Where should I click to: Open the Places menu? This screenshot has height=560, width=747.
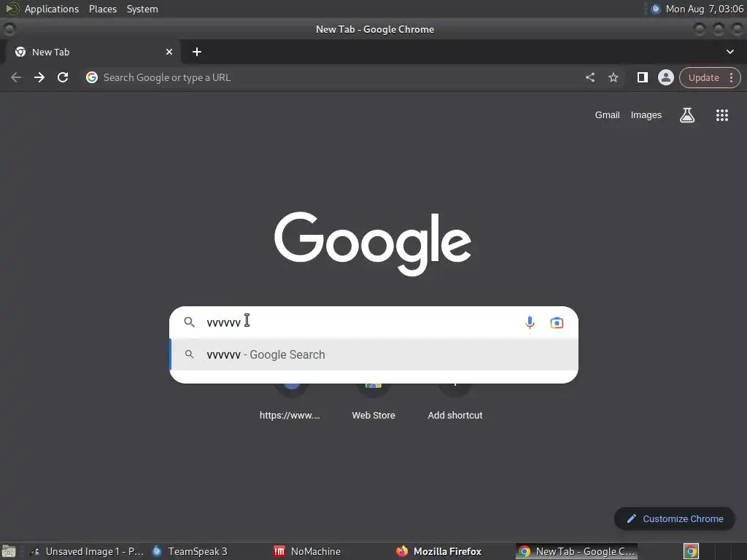(x=103, y=9)
